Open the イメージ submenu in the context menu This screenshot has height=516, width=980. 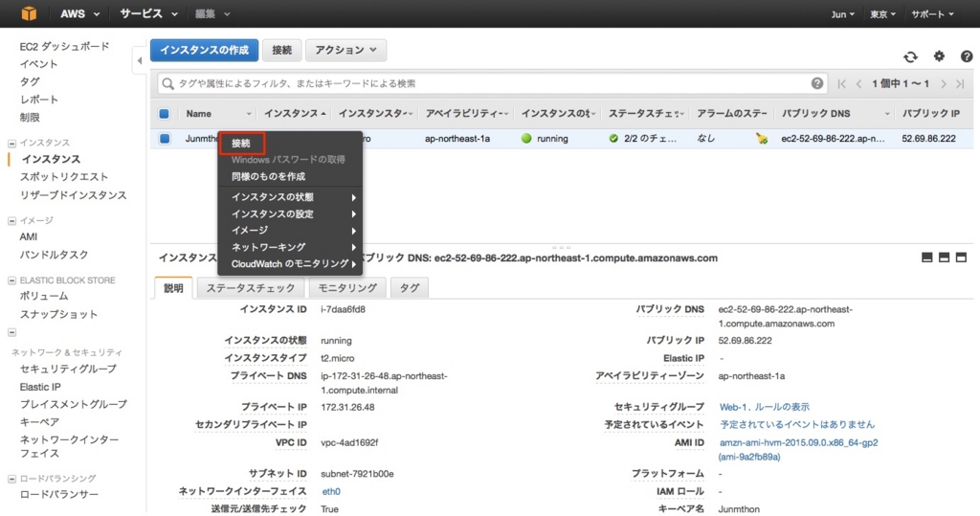point(290,230)
